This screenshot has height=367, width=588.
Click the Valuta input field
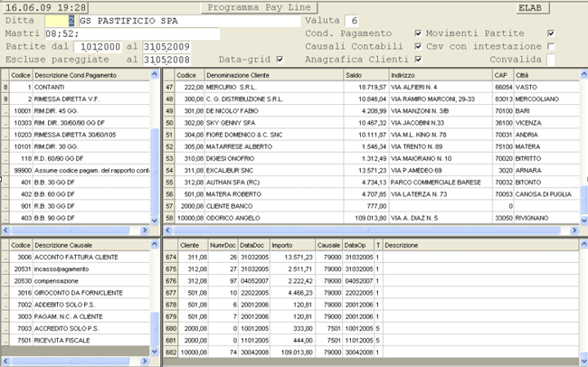click(351, 21)
